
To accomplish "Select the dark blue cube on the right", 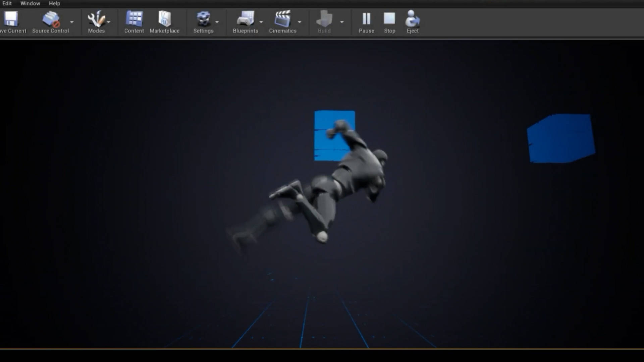I will (x=561, y=138).
